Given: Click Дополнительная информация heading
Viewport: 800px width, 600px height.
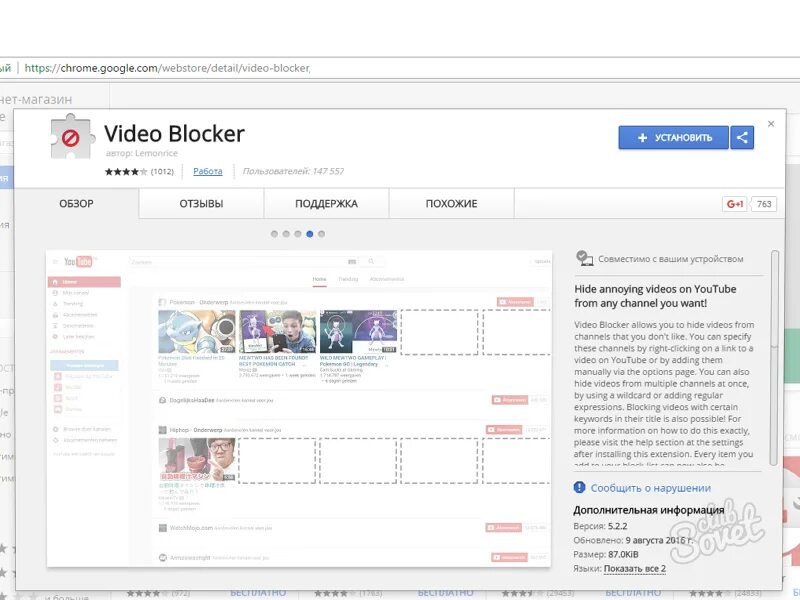Looking at the screenshot, I should pos(648,510).
